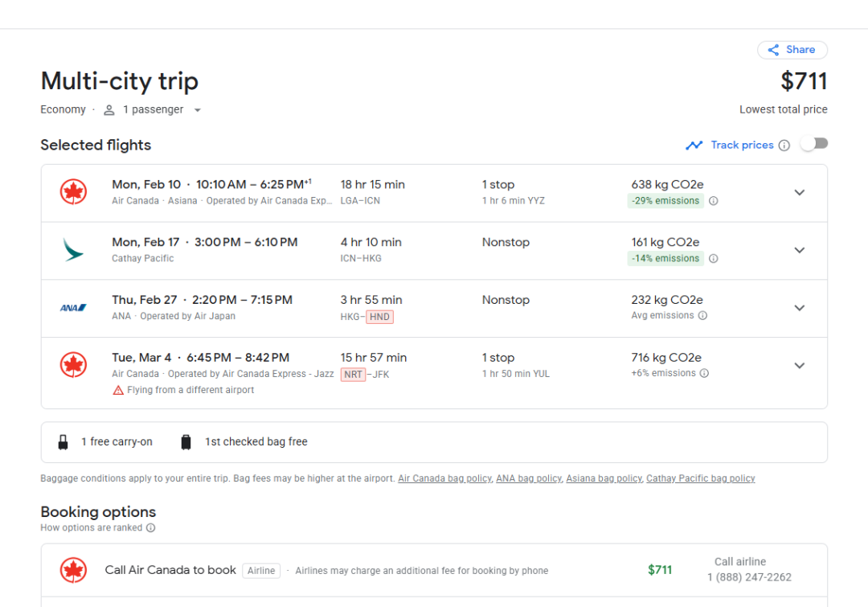The image size is (868, 607).
Task: Click 716 kg CO2e emissions value
Action: pos(666,357)
